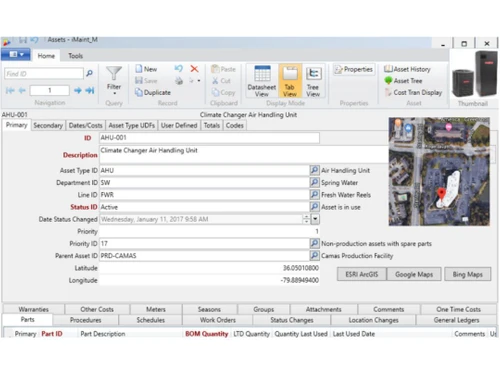Open the Home ribbon tab
This screenshot has height=375, width=500.
point(46,56)
